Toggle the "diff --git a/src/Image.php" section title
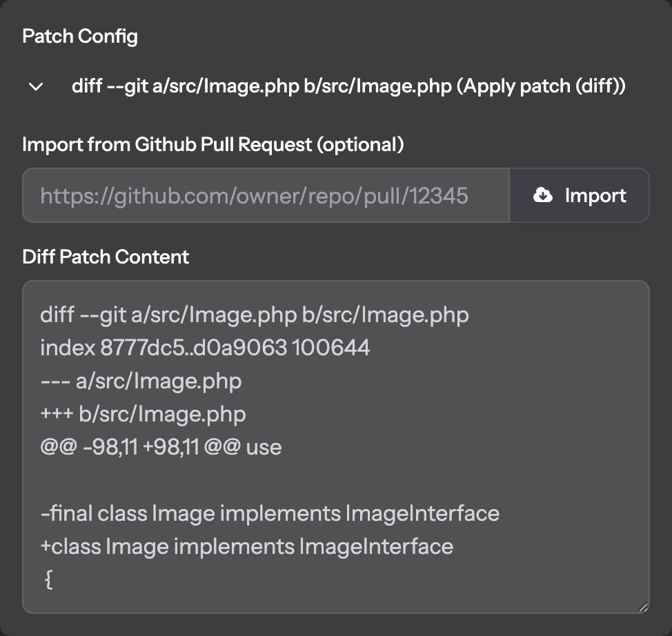Image resolution: width=672 pixels, height=636 pixels. click(x=348, y=86)
